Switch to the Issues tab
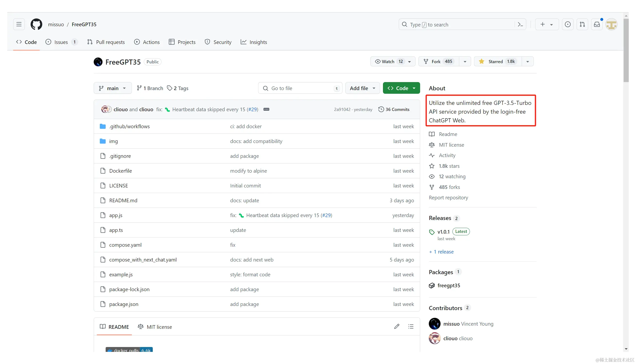The image size is (636, 364). pos(61,42)
